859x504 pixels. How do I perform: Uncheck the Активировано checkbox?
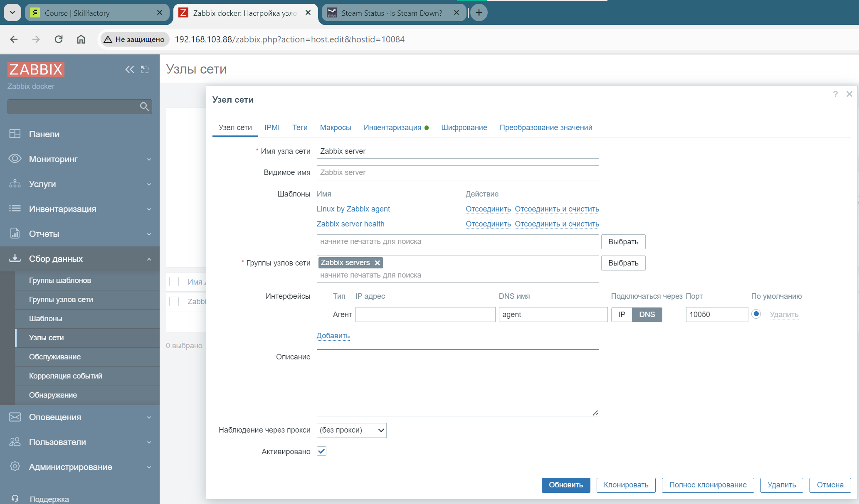coord(321,451)
